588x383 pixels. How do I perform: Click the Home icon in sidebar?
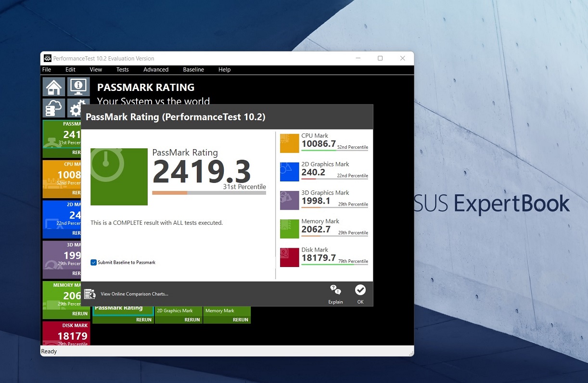click(x=54, y=87)
